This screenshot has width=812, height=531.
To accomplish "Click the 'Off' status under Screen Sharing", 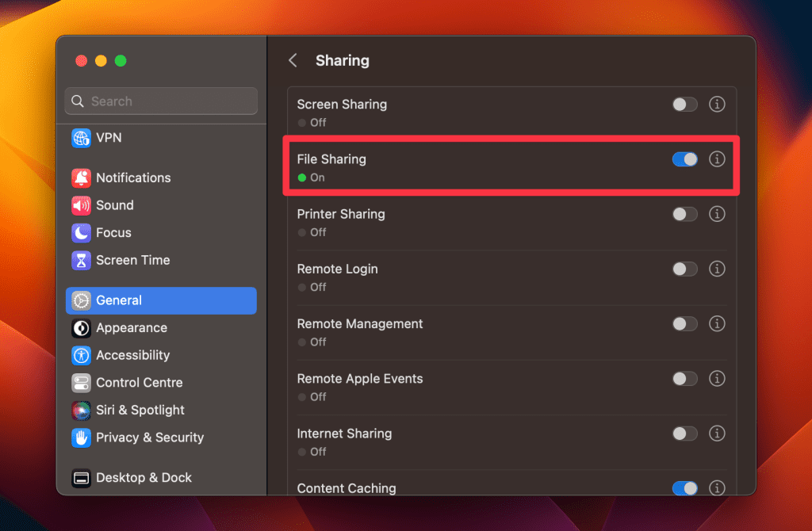I will click(318, 123).
